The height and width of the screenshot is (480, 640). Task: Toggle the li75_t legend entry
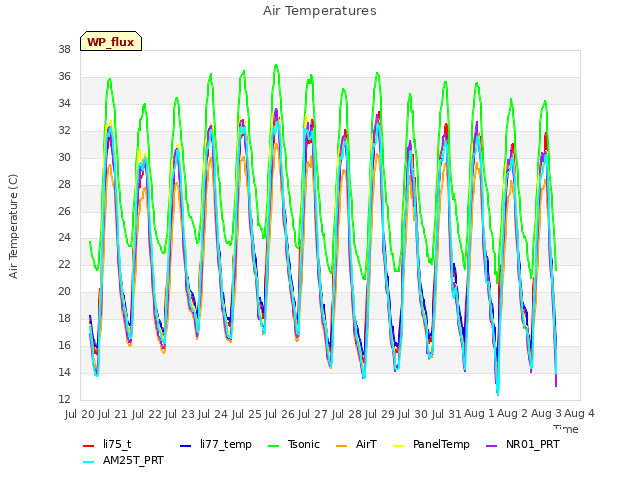click(107, 444)
